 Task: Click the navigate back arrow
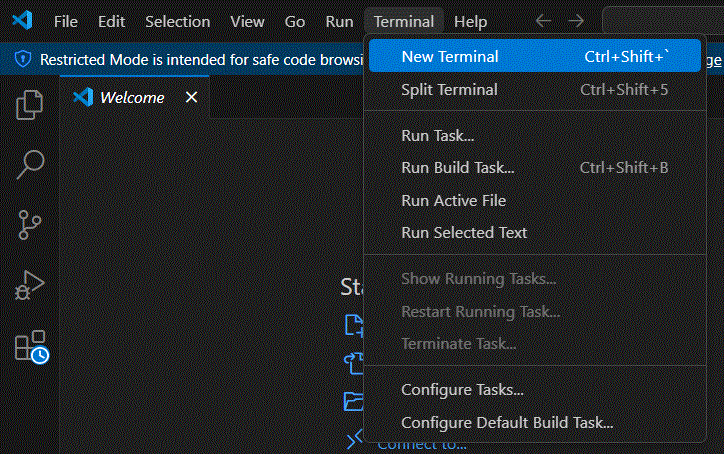(543, 21)
